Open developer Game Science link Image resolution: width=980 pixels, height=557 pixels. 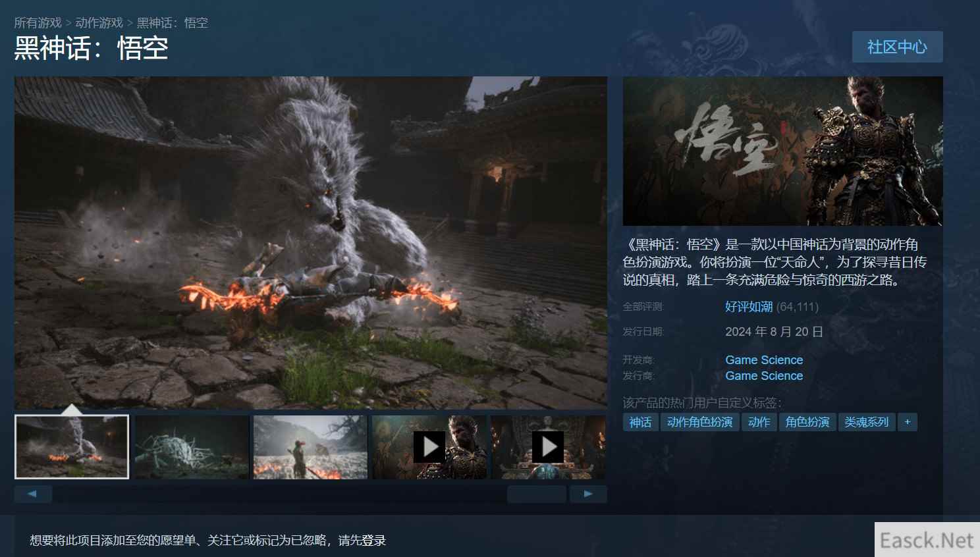click(x=764, y=360)
